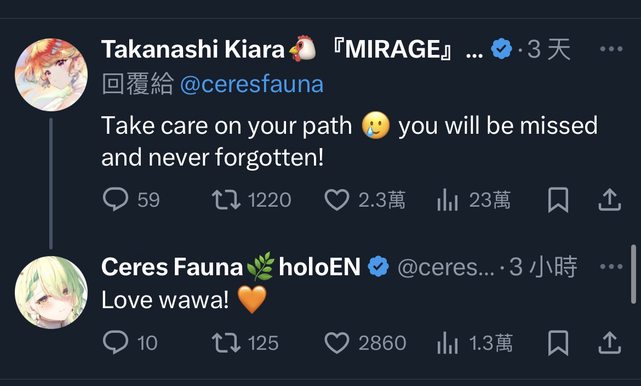This screenshot has height=386, width=641.
Task: Click the vertical scrollbar on right edge
Action: (x=634, y=274)
